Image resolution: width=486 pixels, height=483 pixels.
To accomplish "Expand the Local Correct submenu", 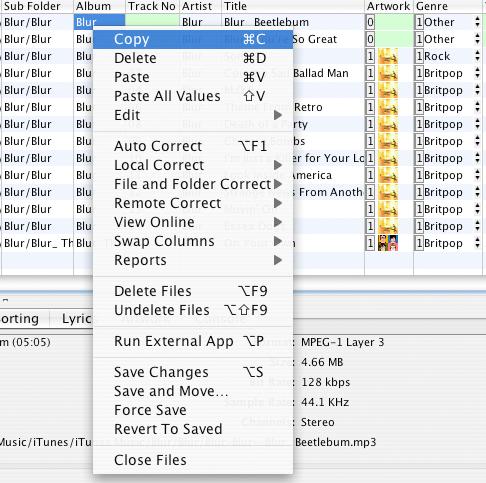I will click(x=193, y=165).
